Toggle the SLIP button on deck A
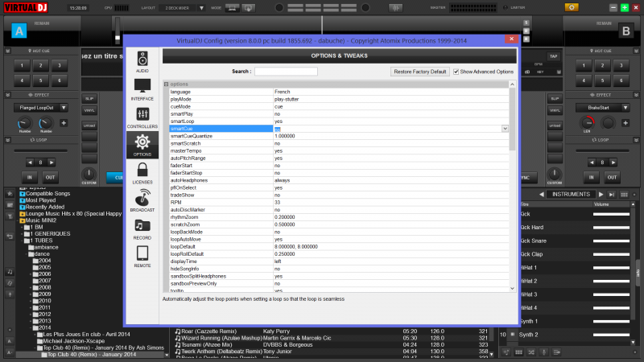 point(89,98)
